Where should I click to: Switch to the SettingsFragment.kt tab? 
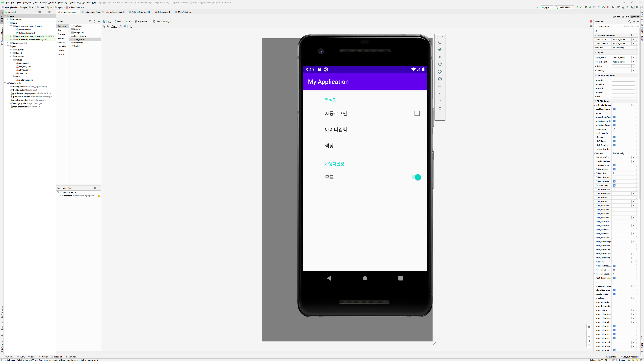[x=141, y=12]
